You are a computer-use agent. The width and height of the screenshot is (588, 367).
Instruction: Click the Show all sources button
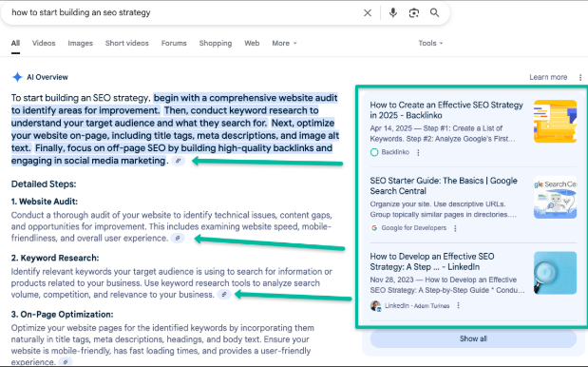(x=473, y=338)
